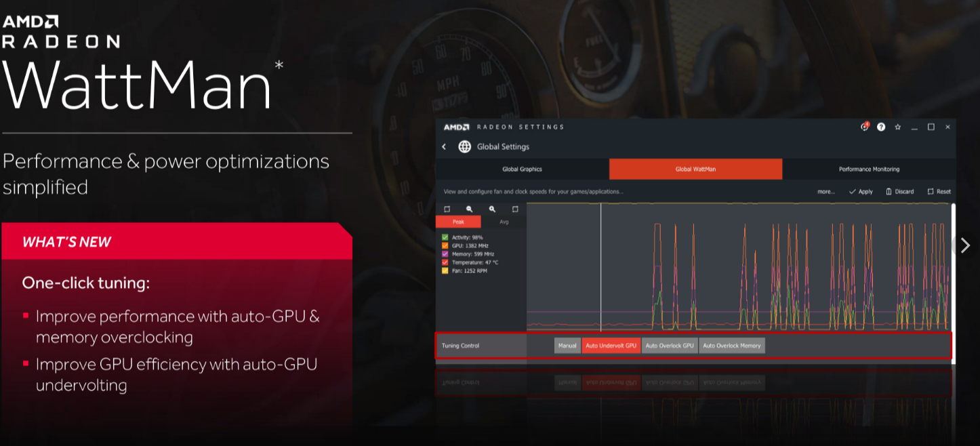This screenshot has width=980, height=446.
Task: Click the WHAT'S NEW red banner
Action: 177,241
